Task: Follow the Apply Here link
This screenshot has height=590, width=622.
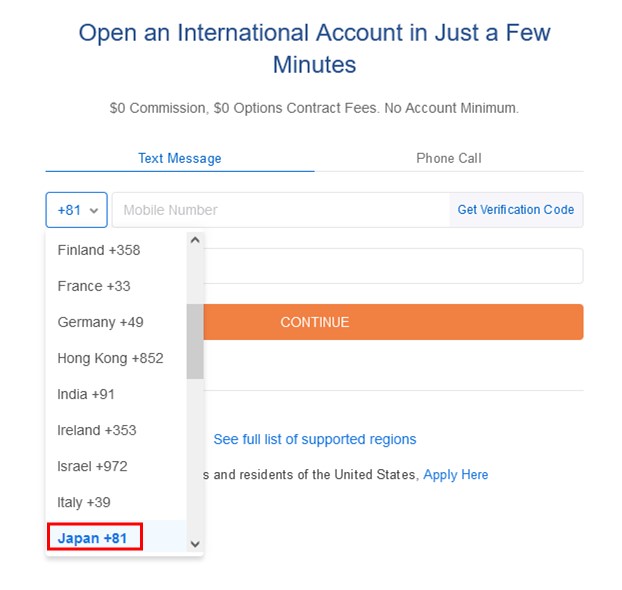Action: tap(456, 475)
